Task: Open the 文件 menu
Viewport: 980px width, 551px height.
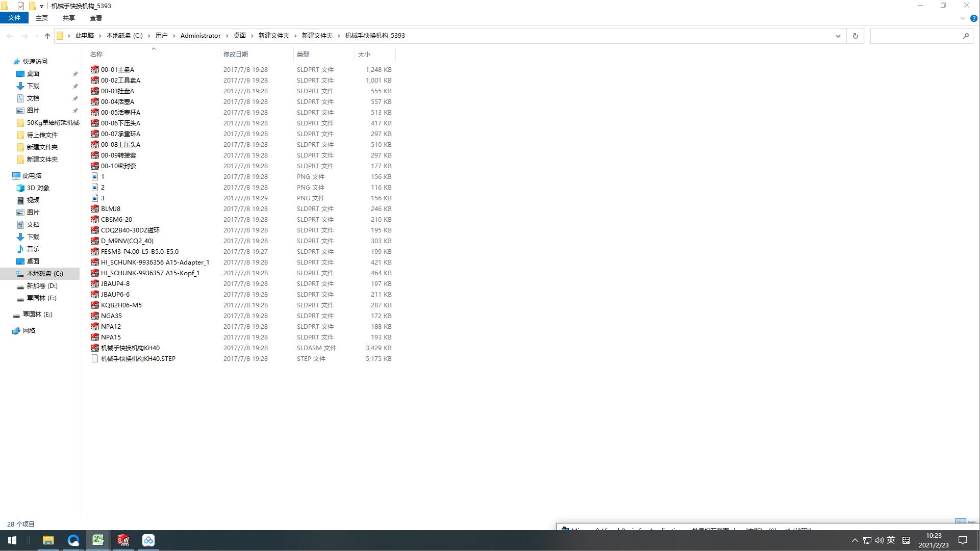Action: click(14, 18)
